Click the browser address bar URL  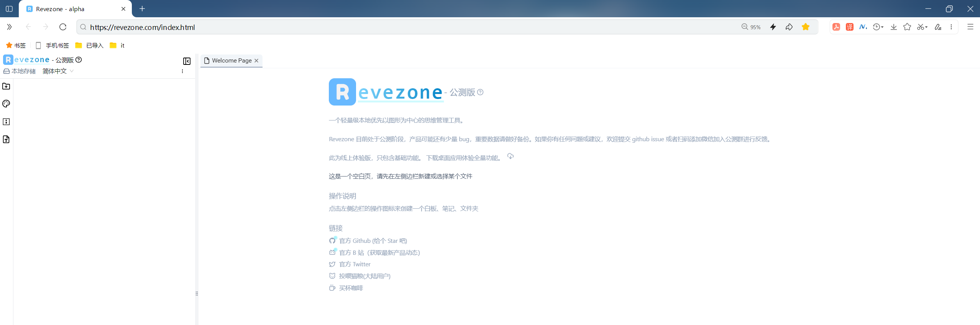(143, 27)
